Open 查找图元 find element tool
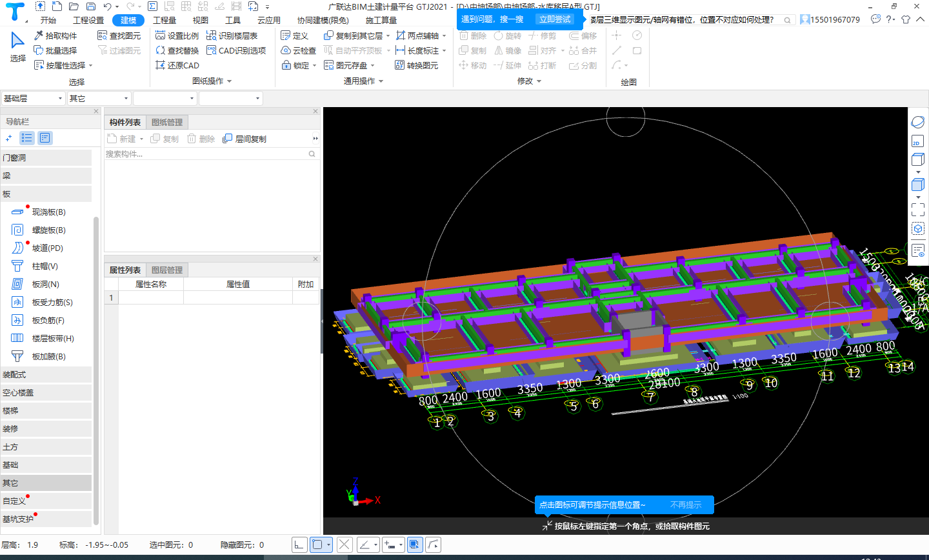Screen dimensions: 929x560 click(119, 35)
